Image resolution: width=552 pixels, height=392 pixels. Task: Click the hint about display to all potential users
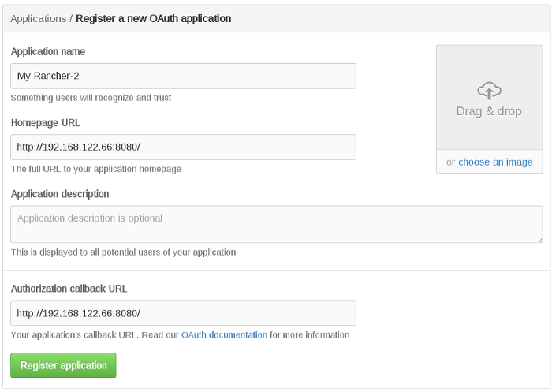[x=123, y=252]
